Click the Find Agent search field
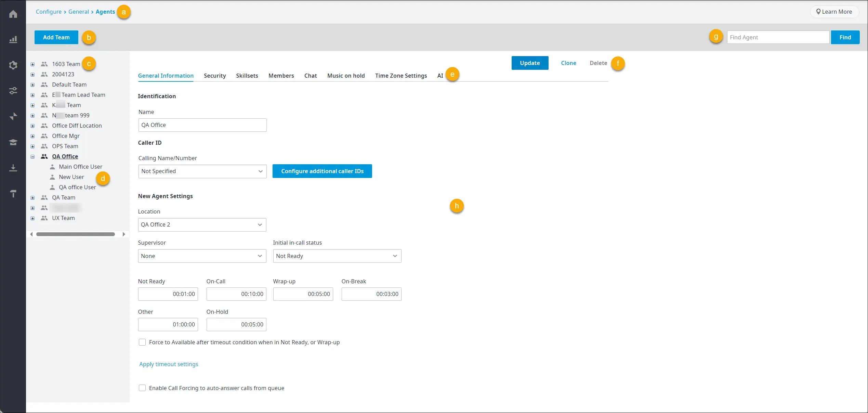This screenshot has width=868, height=413. click(778, 37)
